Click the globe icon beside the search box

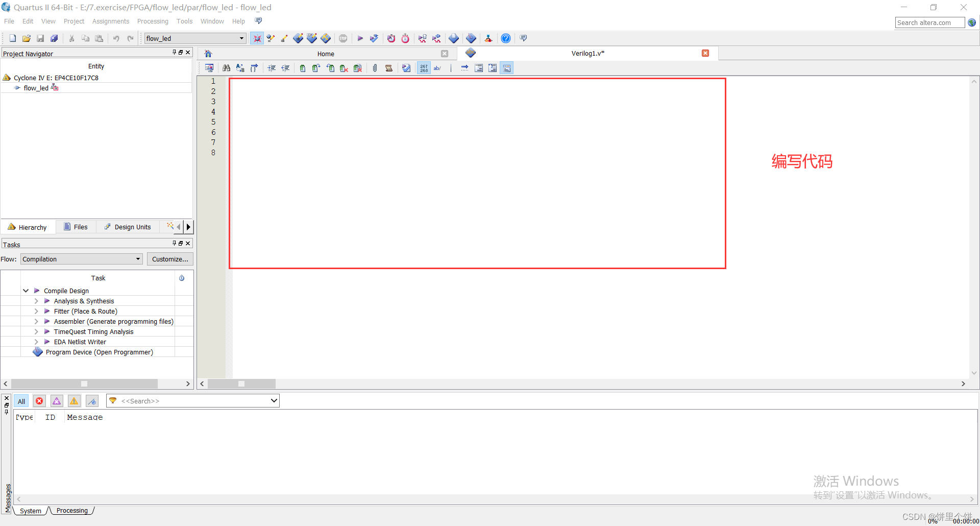[972, 22]
